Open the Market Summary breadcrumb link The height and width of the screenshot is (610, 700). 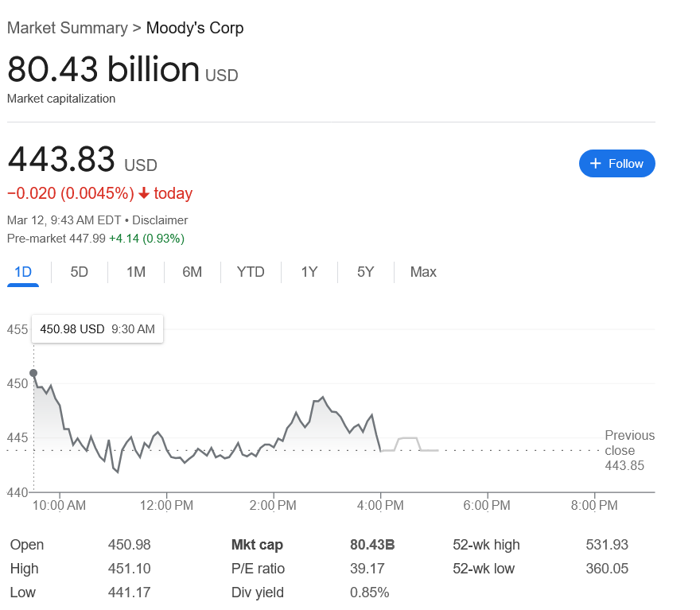pyautogui.click(x=68, y=28)
